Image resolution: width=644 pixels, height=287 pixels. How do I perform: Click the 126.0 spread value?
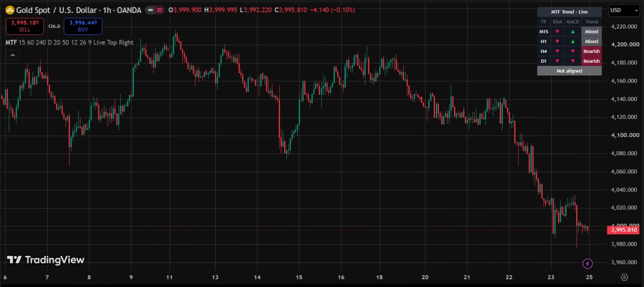click(x=54, y=26)
